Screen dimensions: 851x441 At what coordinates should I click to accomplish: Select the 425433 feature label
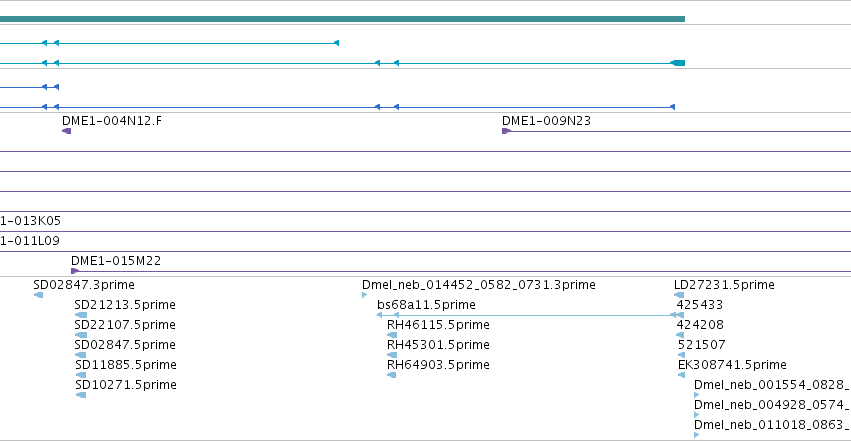pyautogui.click(x=700, y=305)
